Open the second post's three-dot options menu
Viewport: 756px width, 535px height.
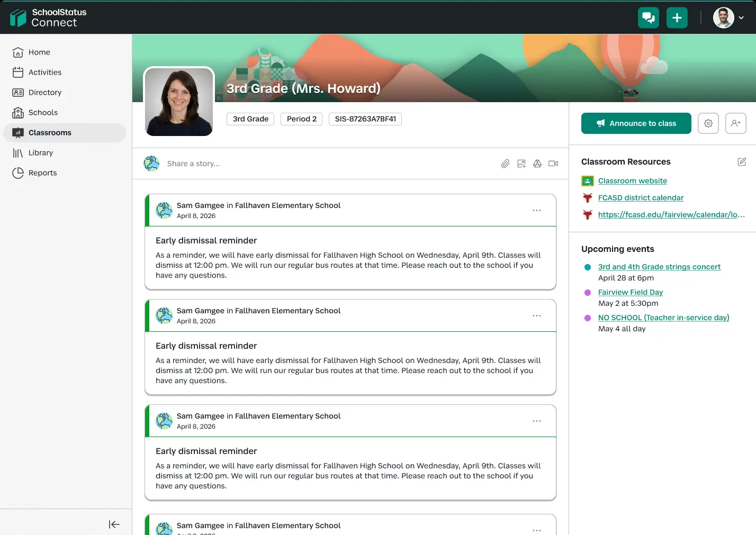click(x=537, y=316)
